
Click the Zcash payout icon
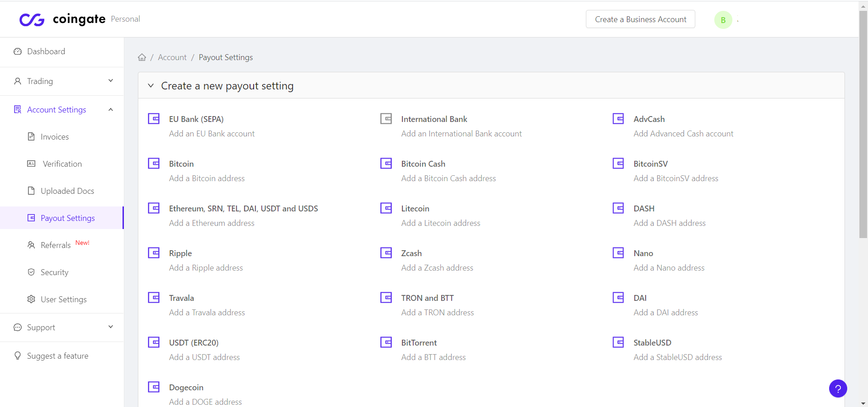coord(386,253)
